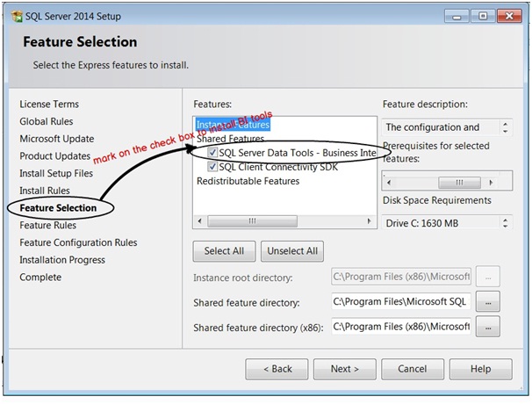Select Feature Configuration Rules step in sidebar
This screenshot has width=532, height=404.
point(78,242)
